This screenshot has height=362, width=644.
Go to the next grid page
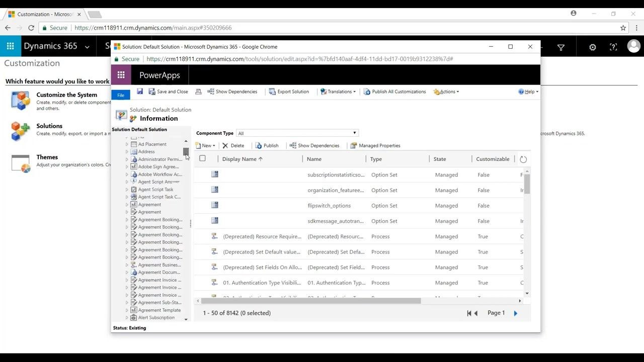tap(515, 313)
